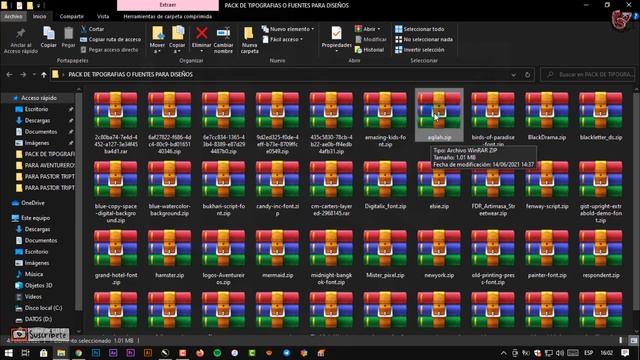This screenshot has height=360, width=640.
Task: Select the respondent.zip archive
Action: pyautogui.click(x=600, y=254)
